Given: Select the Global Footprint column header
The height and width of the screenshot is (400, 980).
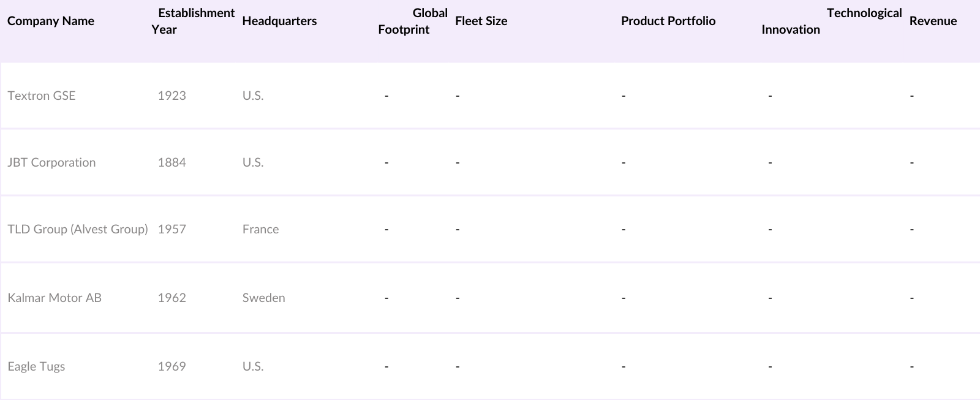Looking at the screenshot, I should (x=413, y=21).
